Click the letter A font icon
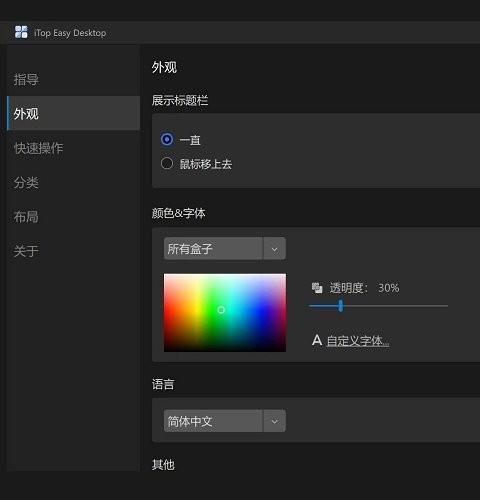The image size is (480, 500). click(317, 340)
